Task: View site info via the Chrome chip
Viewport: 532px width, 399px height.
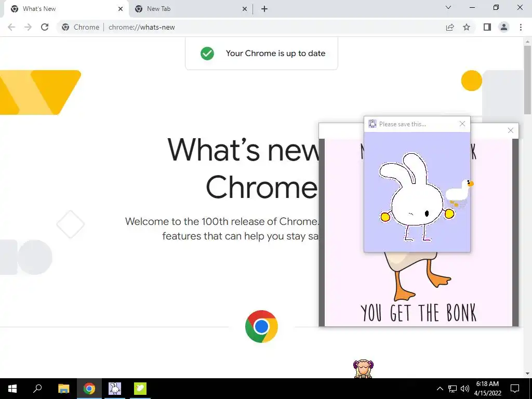Action: pos(81,27)
